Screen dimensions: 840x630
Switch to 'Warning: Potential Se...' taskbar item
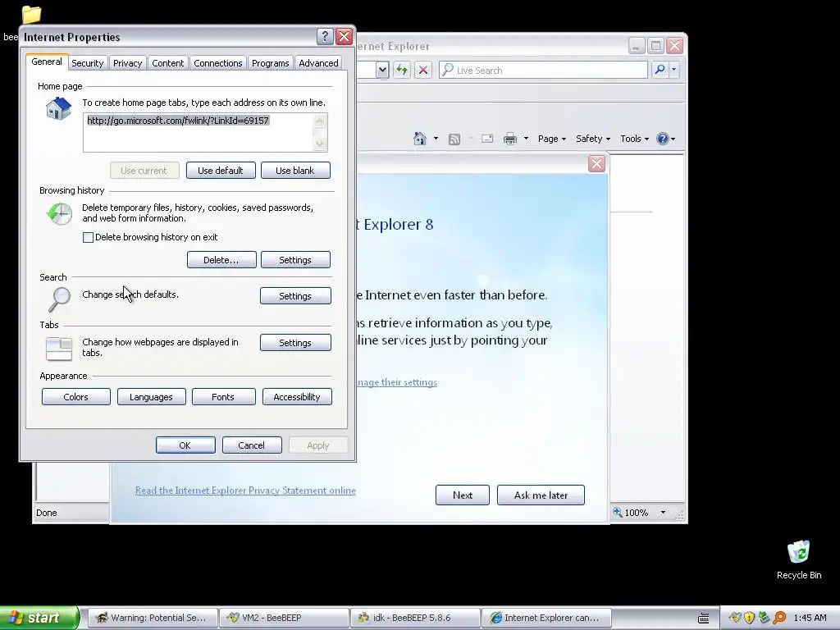click(153, 618)
